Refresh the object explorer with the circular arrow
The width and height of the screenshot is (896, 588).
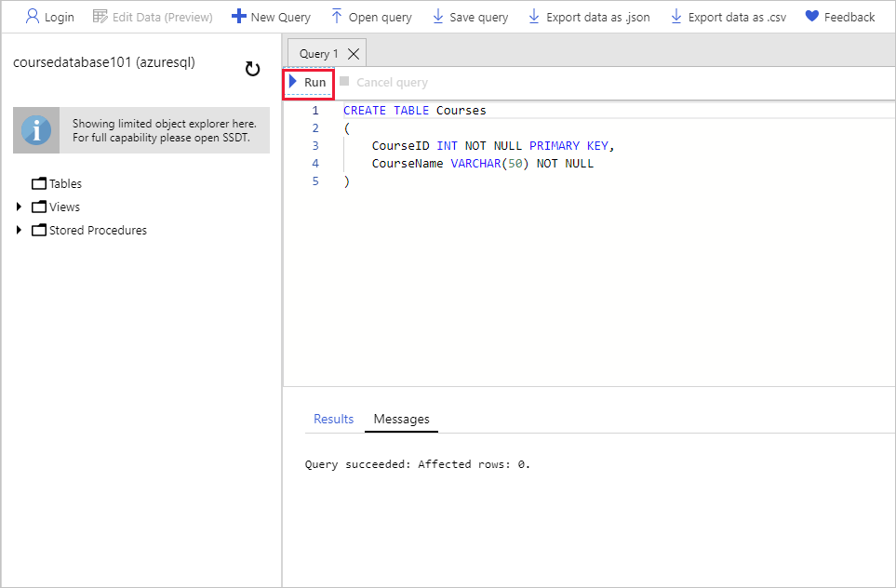252,69
